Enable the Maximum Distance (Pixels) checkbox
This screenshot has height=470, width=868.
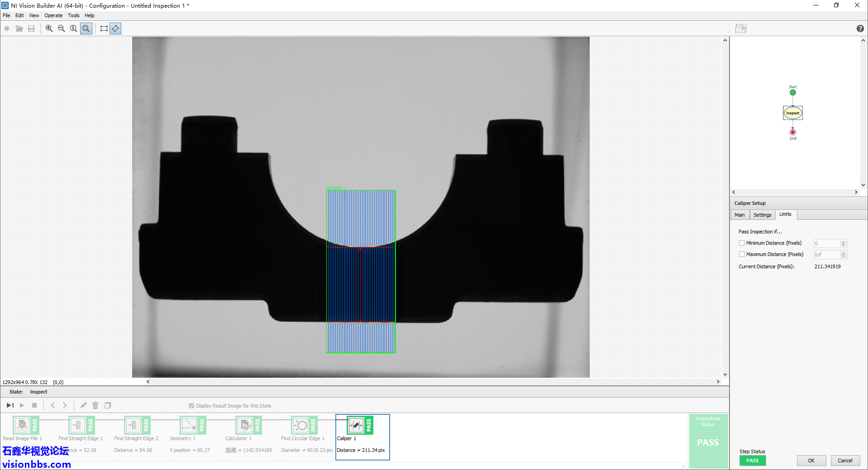tap(742, 254)
